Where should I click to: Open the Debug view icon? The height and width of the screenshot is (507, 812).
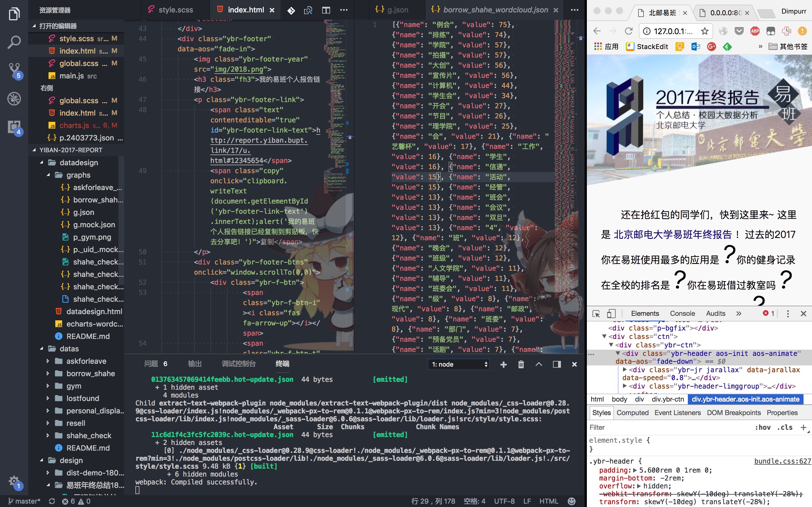14,99
